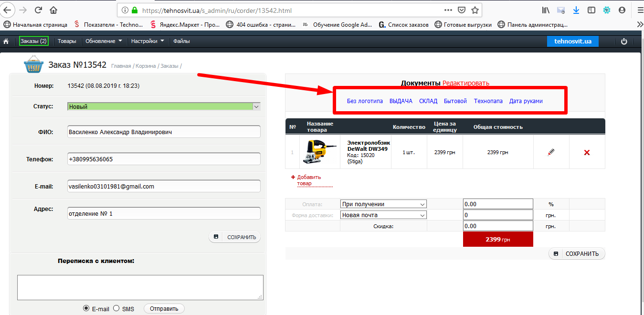Click the delivery cost input field
Image resolution: width=644 pixels, height=315 pixels.
[498, 215]
